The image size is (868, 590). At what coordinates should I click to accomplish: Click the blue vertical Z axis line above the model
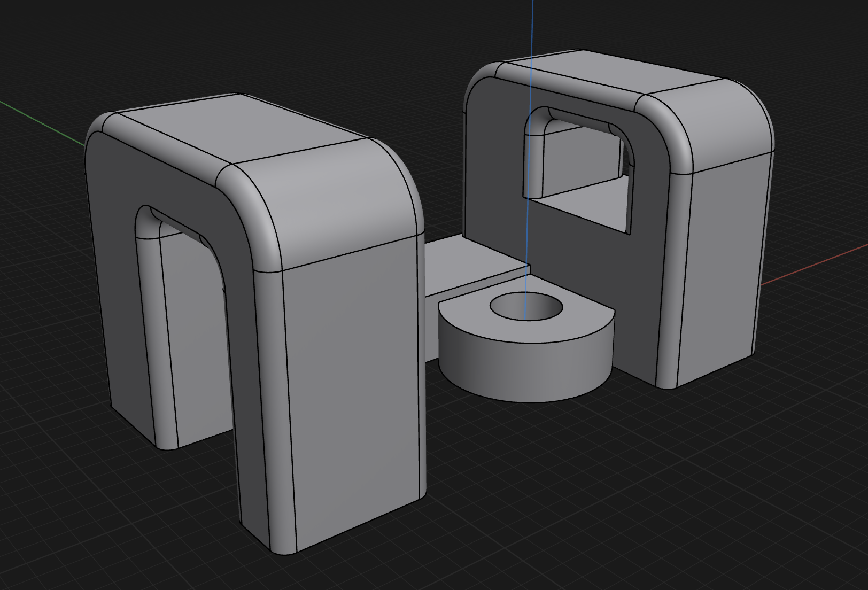pos(532,27)
